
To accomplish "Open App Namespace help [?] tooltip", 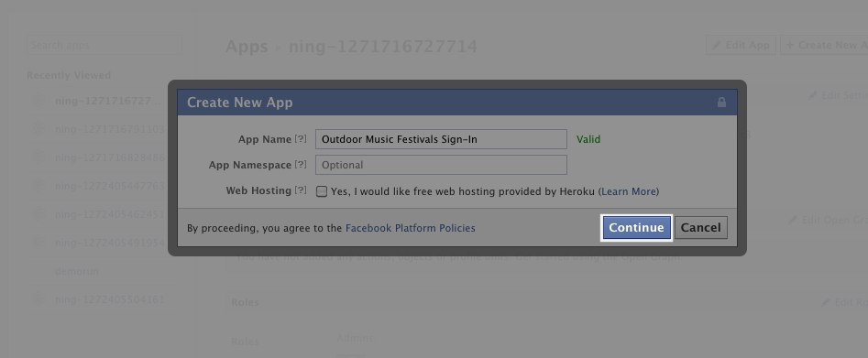I will pos(301,165).
